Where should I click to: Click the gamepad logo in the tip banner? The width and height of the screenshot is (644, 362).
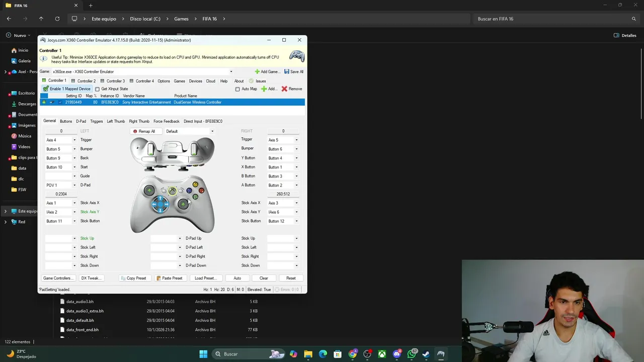pyautogui.click(x=296, y=56)
